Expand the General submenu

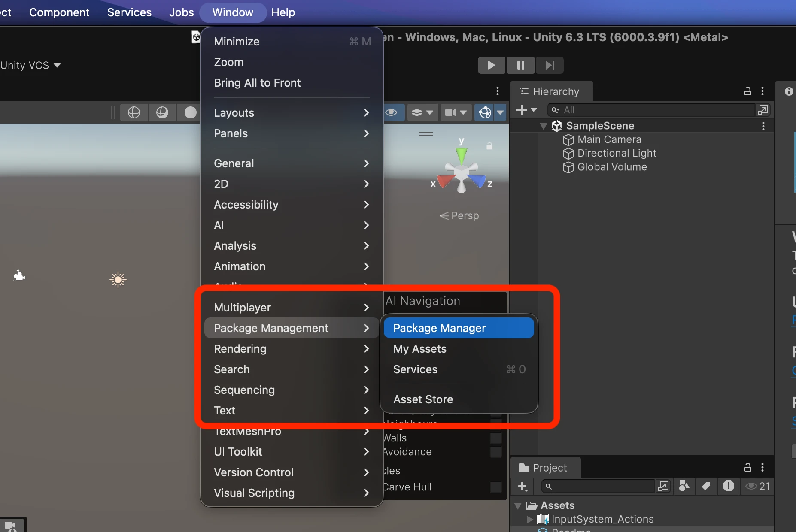[x=292, y=163]
